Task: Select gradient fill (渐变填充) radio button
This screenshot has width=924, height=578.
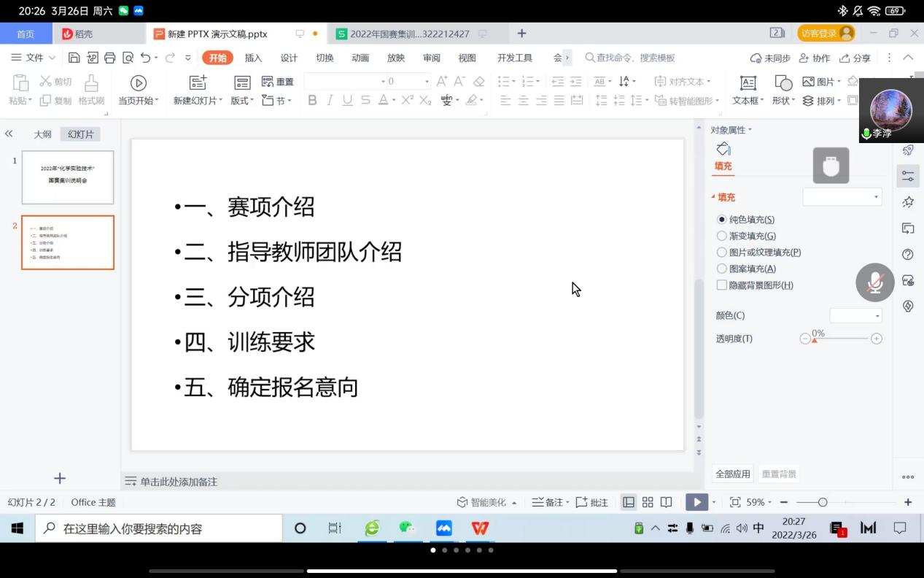Action: (722, 236)
